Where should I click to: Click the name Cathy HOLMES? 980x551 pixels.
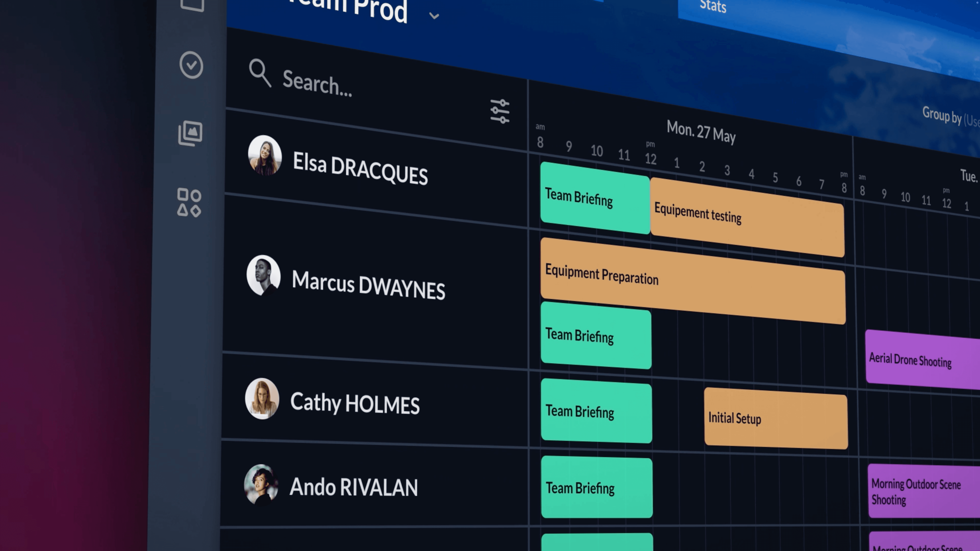pyautogui.click(x=355, y=403)
